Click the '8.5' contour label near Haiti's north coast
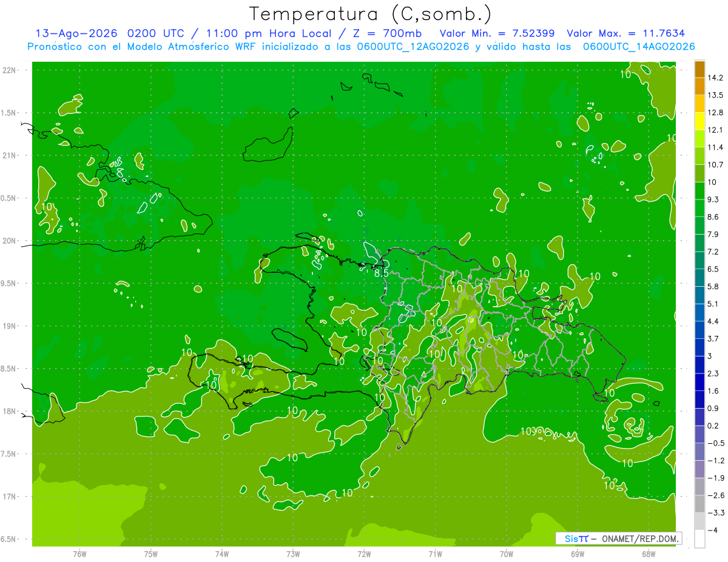728x562 pixels. (x=381, y=273)
